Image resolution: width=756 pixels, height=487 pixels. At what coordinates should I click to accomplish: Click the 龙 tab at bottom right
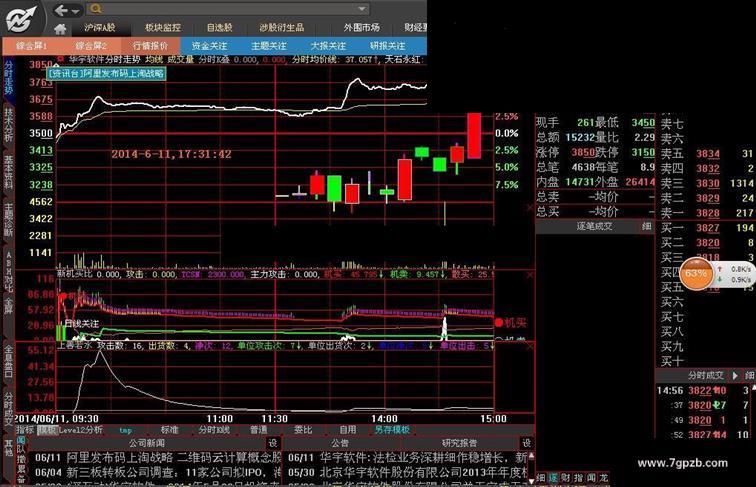click(x=604, y=478)
